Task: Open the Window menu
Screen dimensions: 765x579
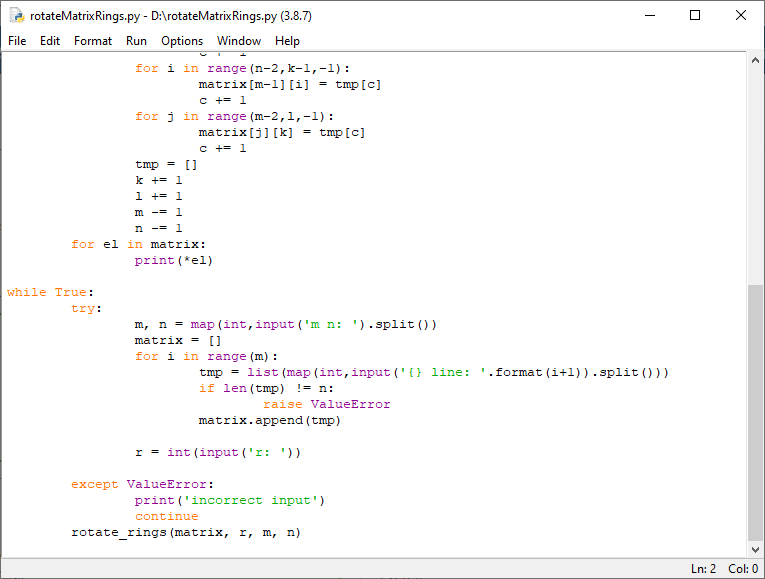Action: point(239,41)
